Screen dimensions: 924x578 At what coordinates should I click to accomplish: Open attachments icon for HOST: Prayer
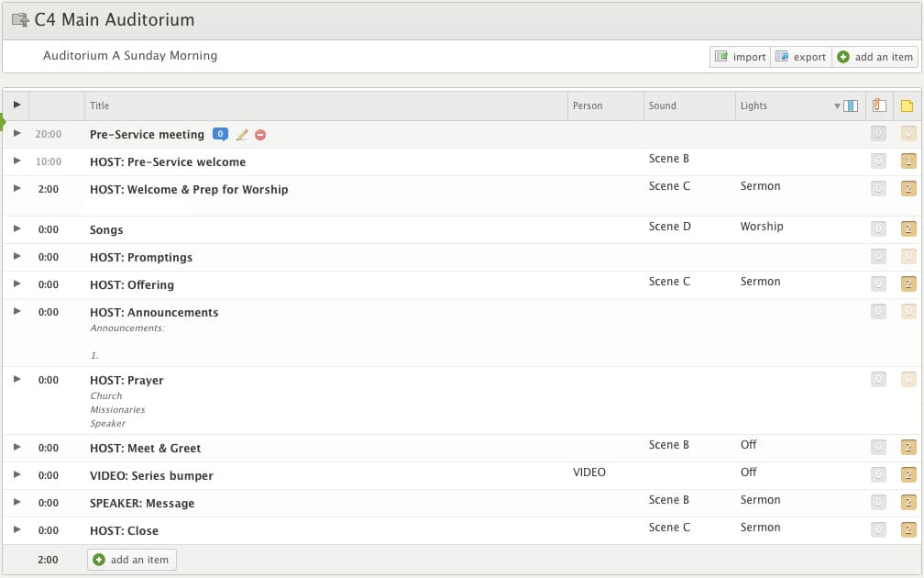(878, 379)
